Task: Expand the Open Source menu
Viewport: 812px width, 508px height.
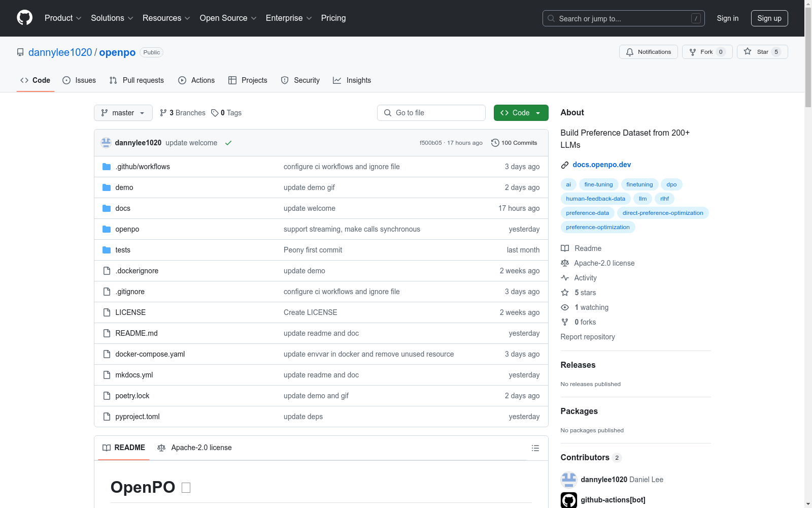Action: pyautogui.click(x=228, y=18)
